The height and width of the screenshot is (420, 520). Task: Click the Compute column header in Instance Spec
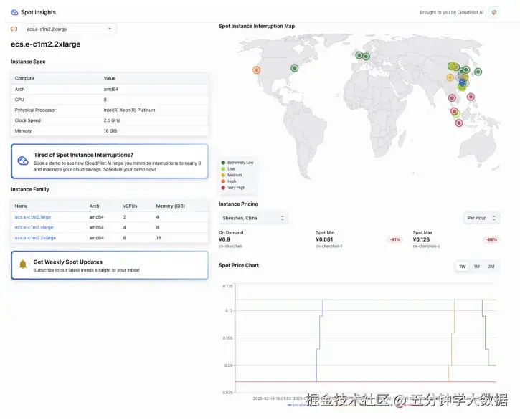(x=24, y=78)
